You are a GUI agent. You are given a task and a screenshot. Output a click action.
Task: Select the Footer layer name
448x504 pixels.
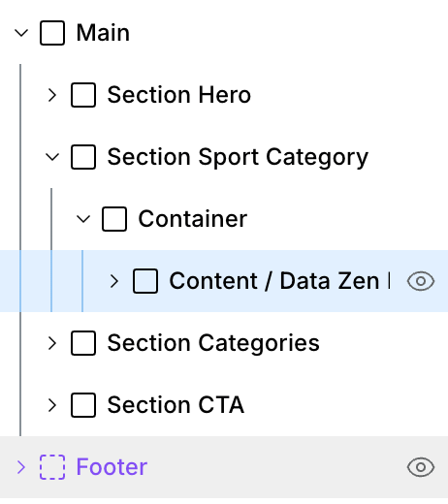pos(112,467)
